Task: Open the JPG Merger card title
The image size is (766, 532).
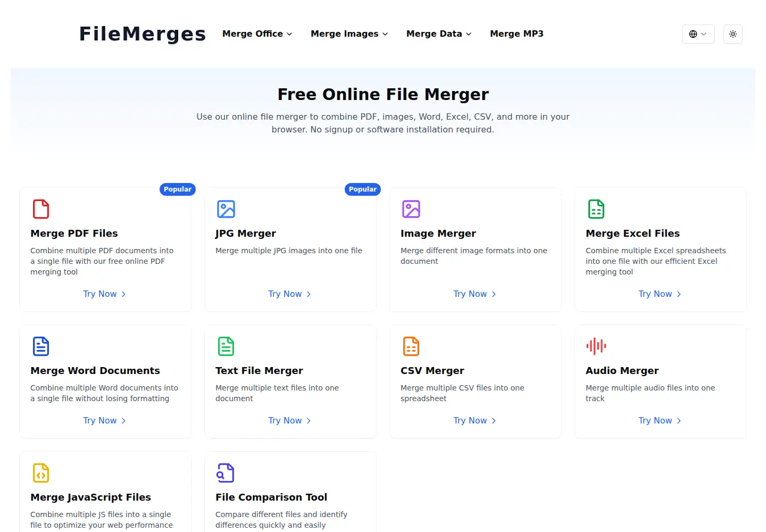Action: point(246,233)
